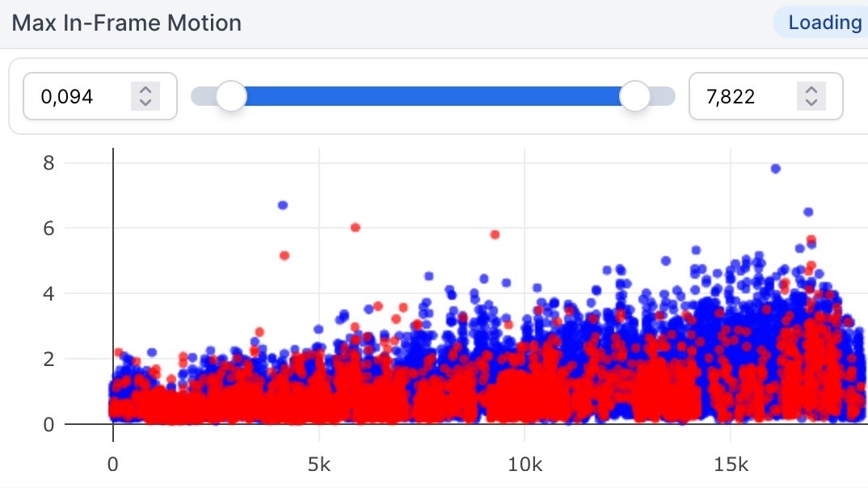Click the y-axis label 8
Viewport: 868px width, 488px height.
click(48, 162)
